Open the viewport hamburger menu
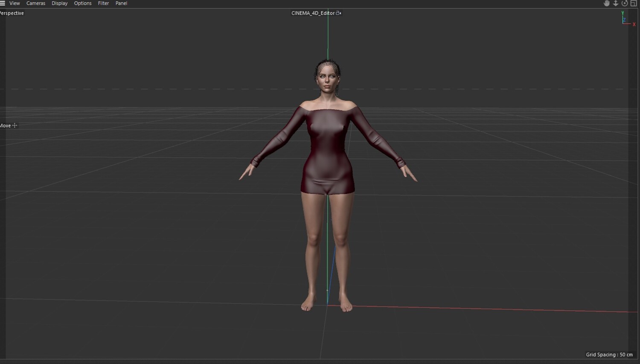This screenshot has height=364, width=640. click(x=3, y=3)
